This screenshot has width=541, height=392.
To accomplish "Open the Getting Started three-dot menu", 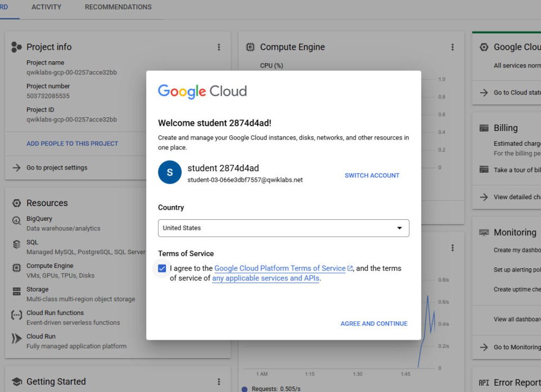I will point(219,381).
